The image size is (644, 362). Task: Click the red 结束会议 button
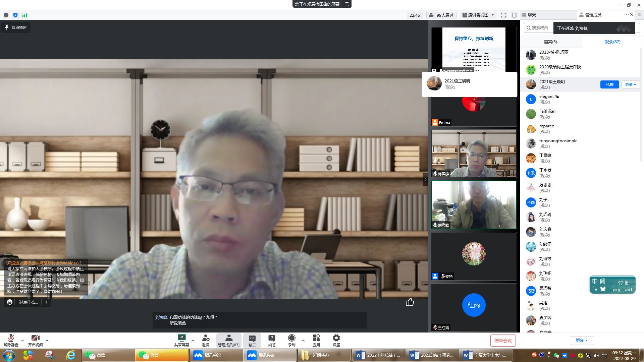point(502,341)
